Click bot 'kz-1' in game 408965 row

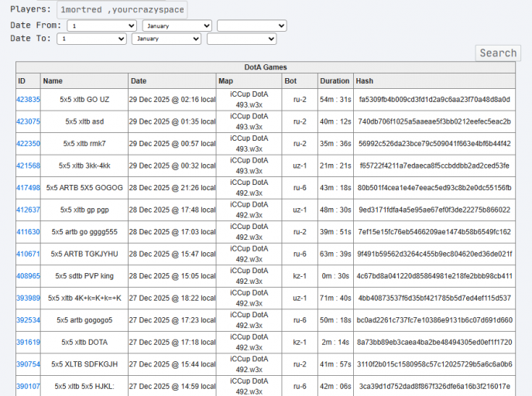300,276
